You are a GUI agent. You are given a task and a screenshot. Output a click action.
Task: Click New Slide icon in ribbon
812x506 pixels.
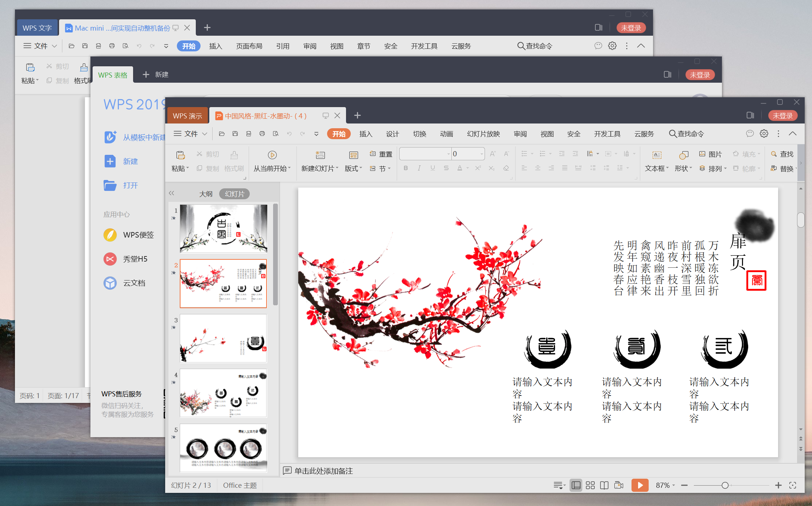click(320, 155)
